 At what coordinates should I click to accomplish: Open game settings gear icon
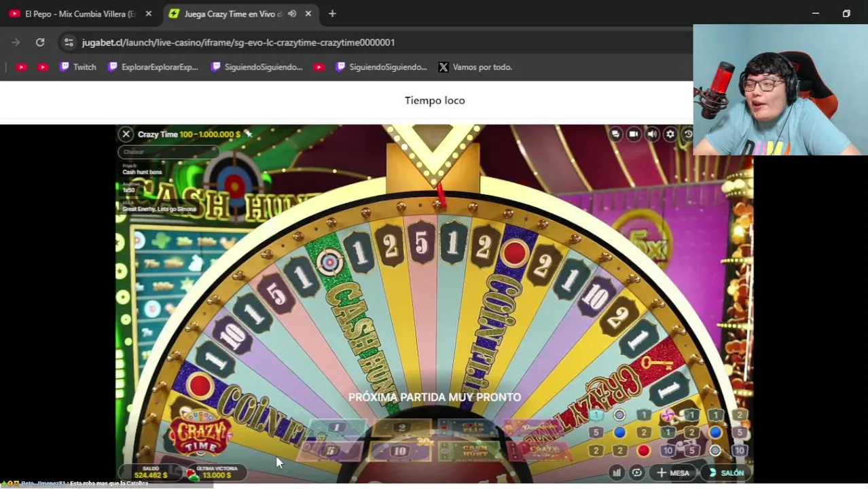pyautogui.click(x=670, y=134)
